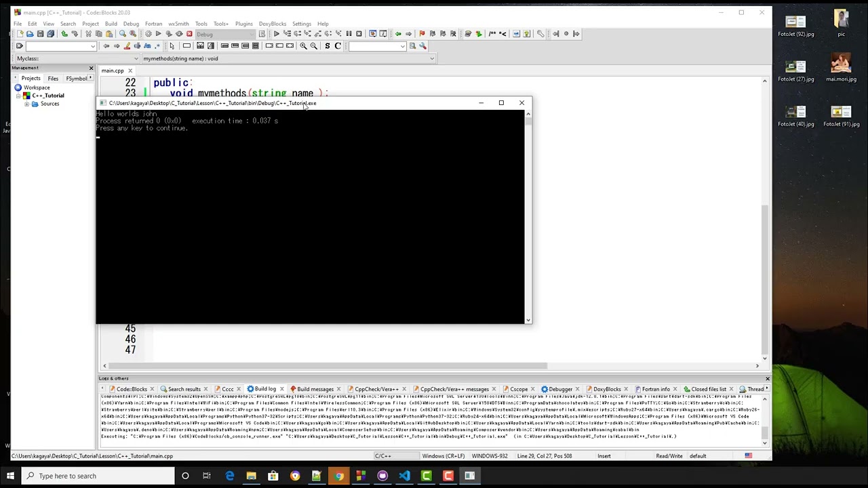Viewport: 868px width, 488px height.
Task: Open the Windows Start menu
Action: [x=10, y=476]
